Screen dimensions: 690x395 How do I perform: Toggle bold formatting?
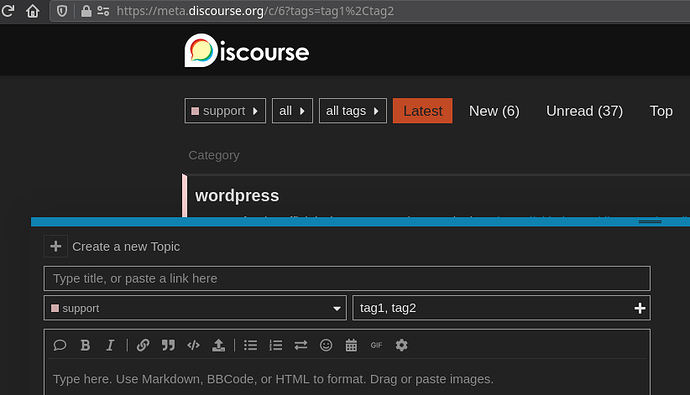pyautogui.click(x=85, y=345)
